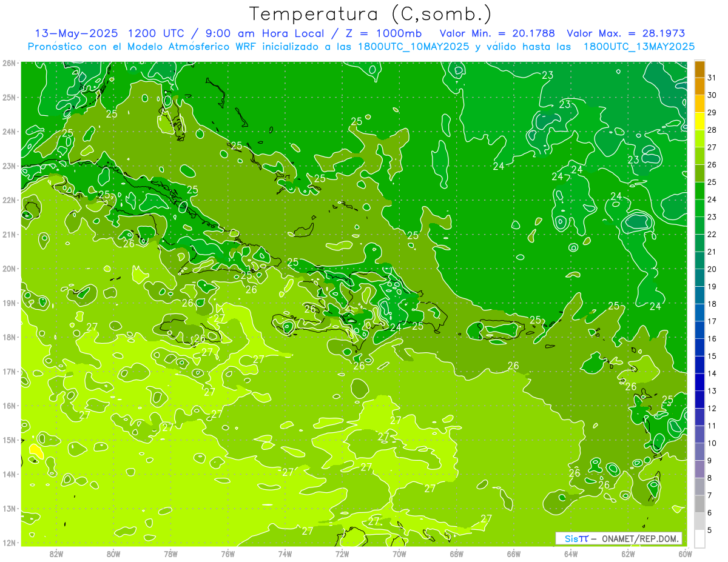The width and height of the screenshot is (728, 562).
Task: Click the '18N' latitude axis label
Action: click(9, 337)
